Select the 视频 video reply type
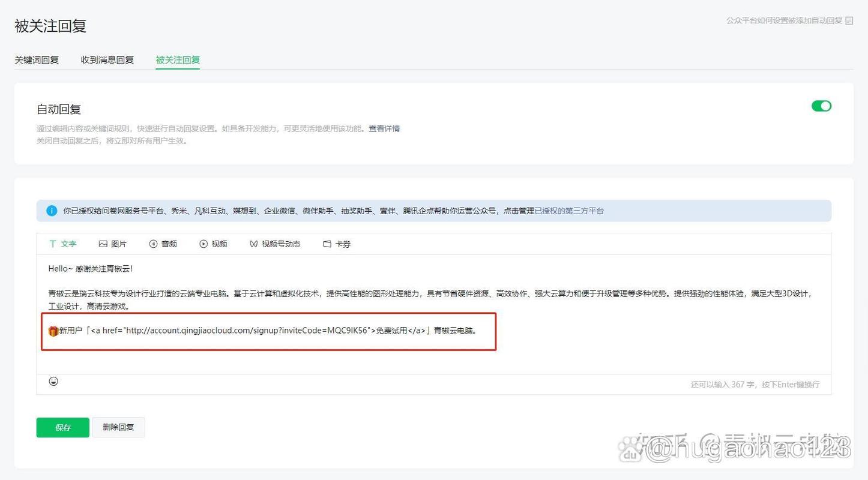868x480 pixels. 213,244
